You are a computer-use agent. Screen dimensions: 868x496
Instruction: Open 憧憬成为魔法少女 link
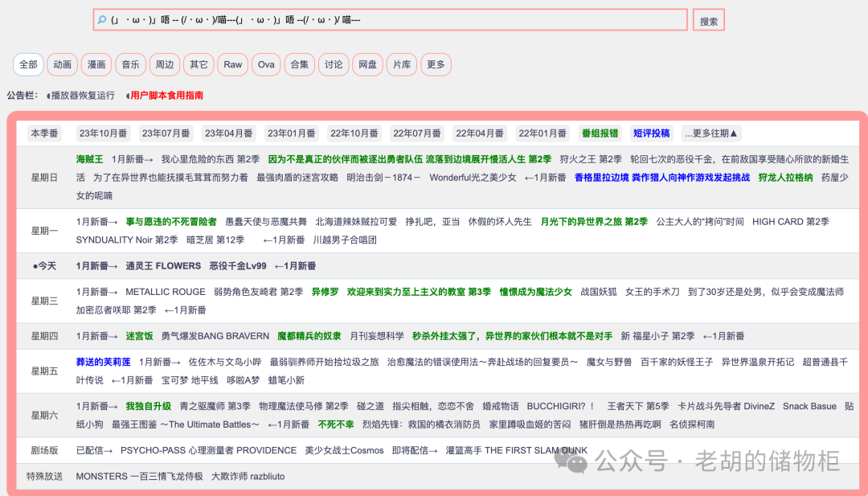pos(536,293)
